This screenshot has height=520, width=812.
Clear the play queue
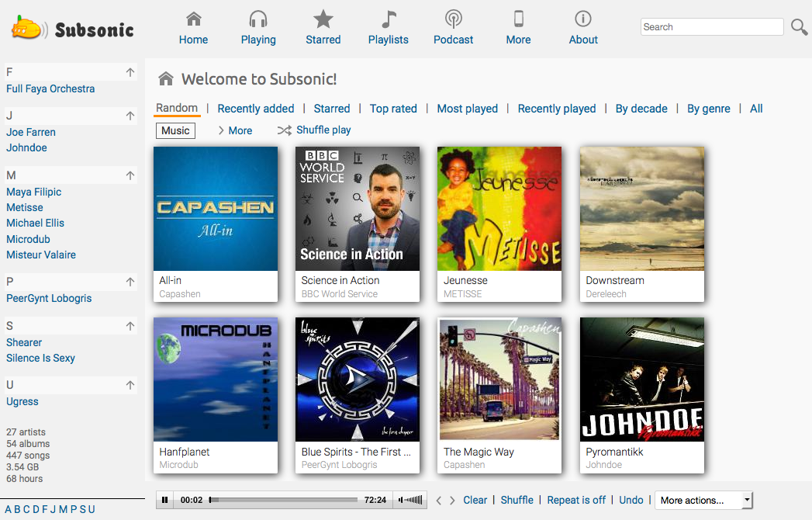(x=475, y=501)
